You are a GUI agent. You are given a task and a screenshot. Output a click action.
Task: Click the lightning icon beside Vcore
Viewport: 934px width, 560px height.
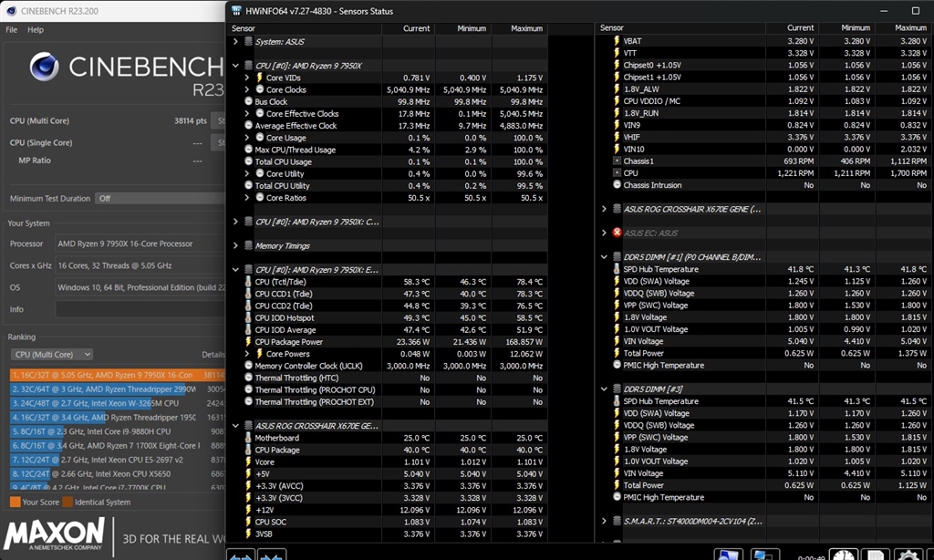[248, 461]
